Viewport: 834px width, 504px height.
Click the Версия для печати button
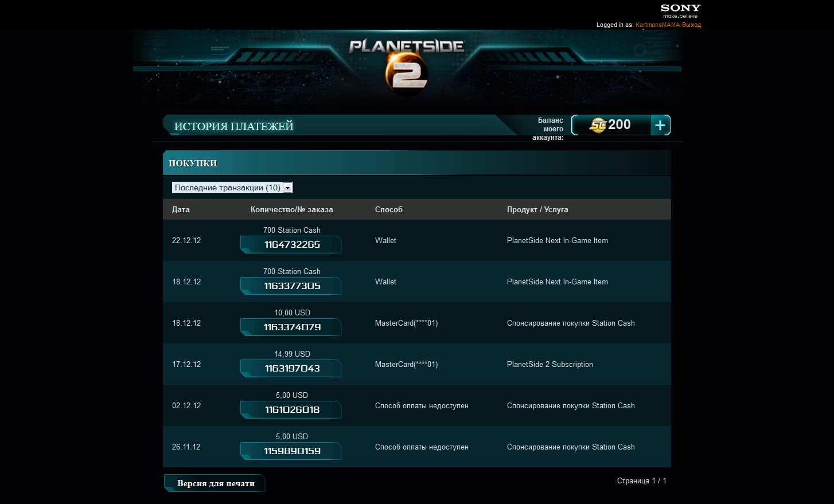[215, 483]
